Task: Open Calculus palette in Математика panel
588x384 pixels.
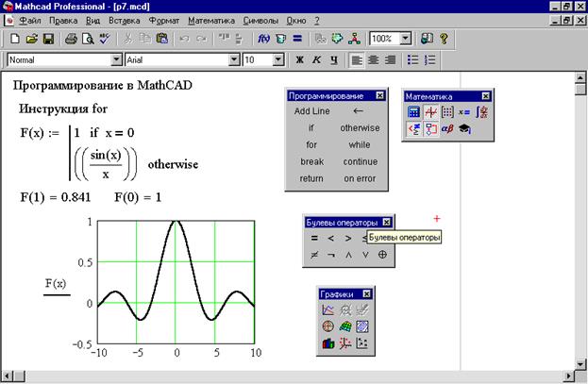Action: click(481, 111)
